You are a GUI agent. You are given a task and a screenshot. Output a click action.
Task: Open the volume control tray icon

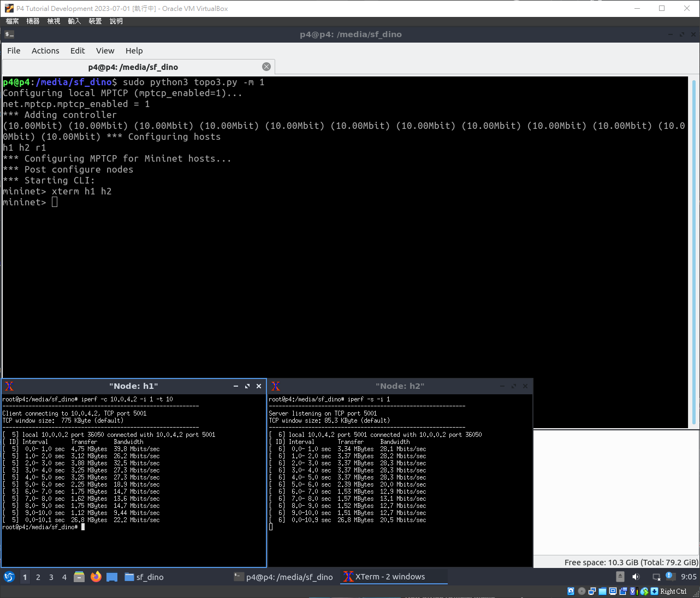[636, 577]
